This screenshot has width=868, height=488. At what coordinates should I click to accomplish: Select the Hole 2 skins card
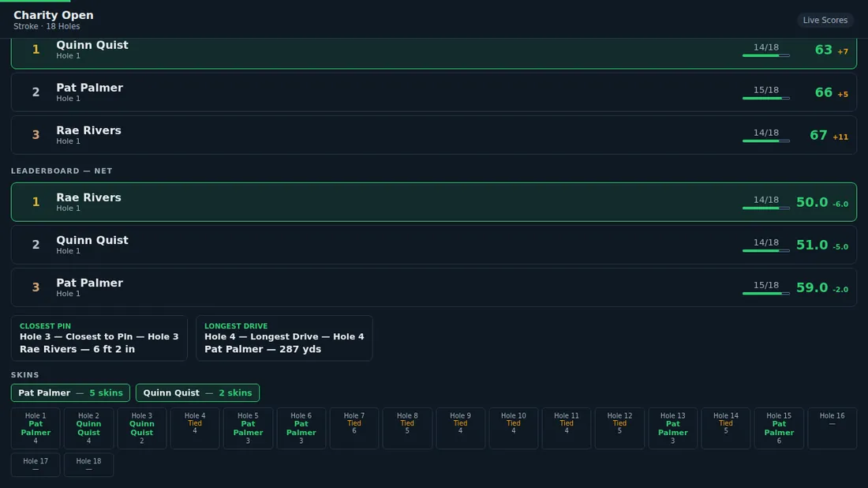coord(88,428)
